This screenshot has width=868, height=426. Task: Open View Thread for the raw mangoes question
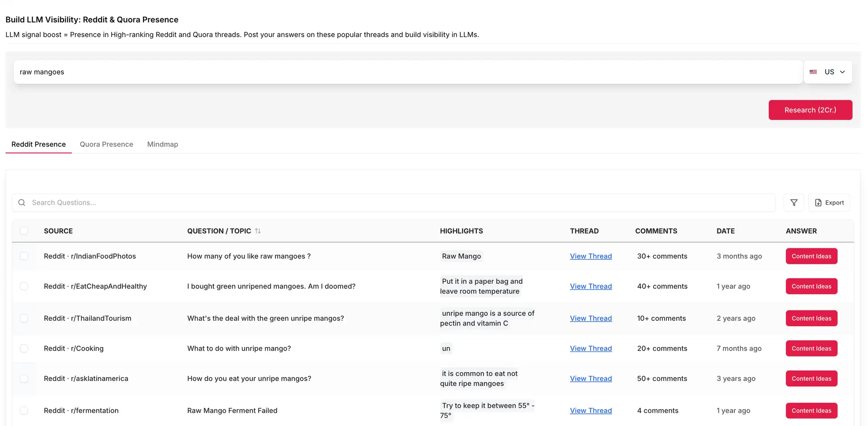(591, 256)
